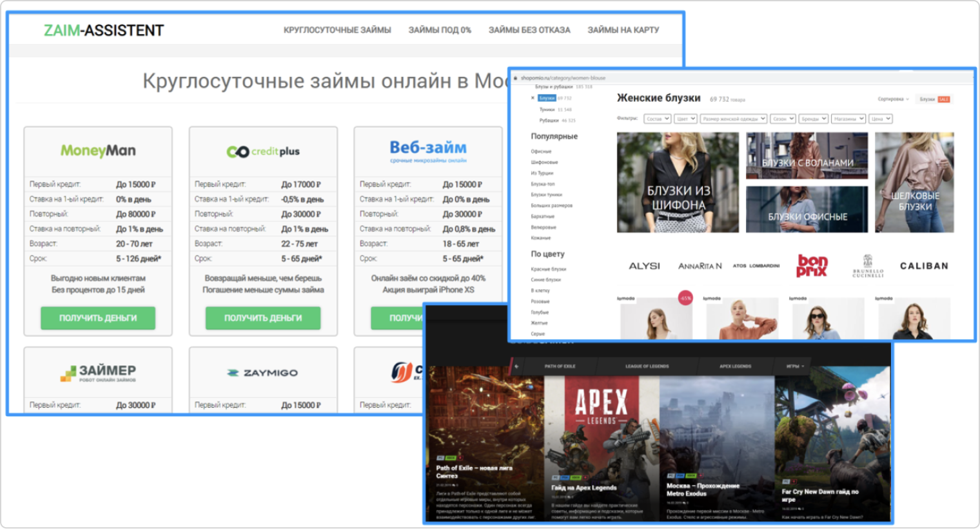Click Получить деньги button under creditplus

(263, 318)
